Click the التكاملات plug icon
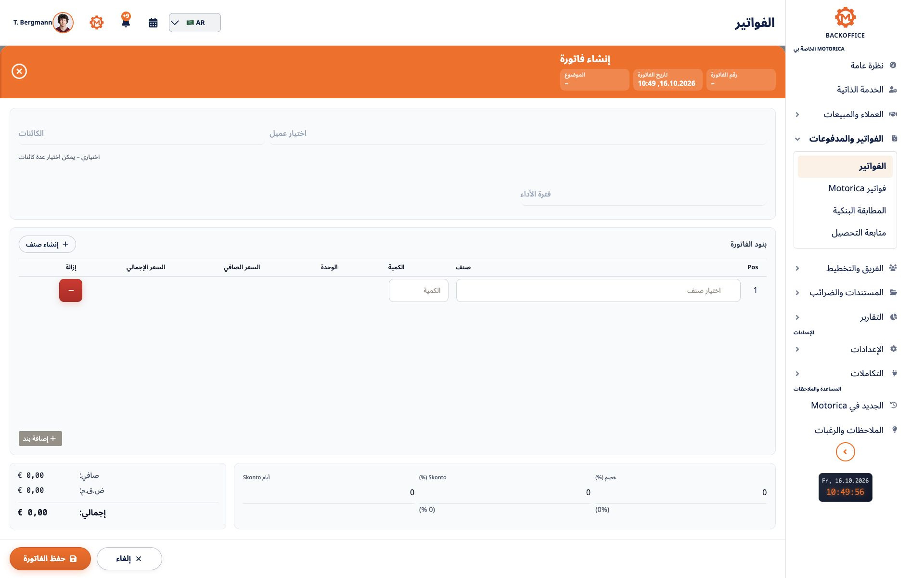This screenshot has height=578, width=924. pos(894,373)
